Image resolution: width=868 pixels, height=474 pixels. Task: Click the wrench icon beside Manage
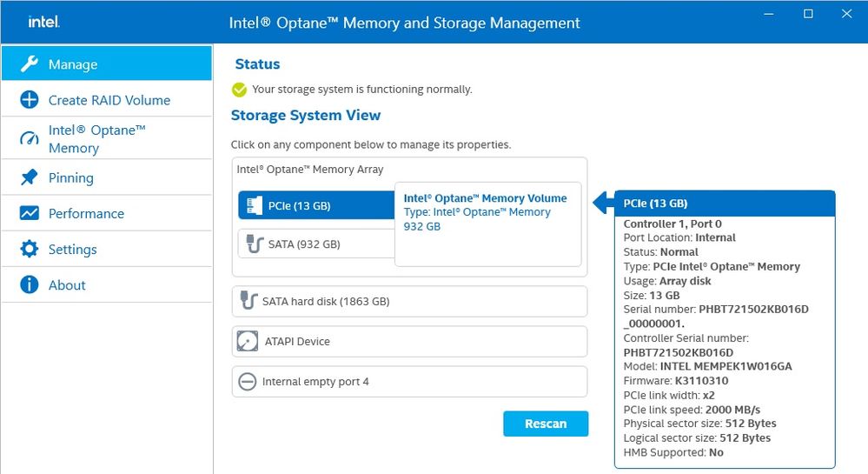pos(30,63)
